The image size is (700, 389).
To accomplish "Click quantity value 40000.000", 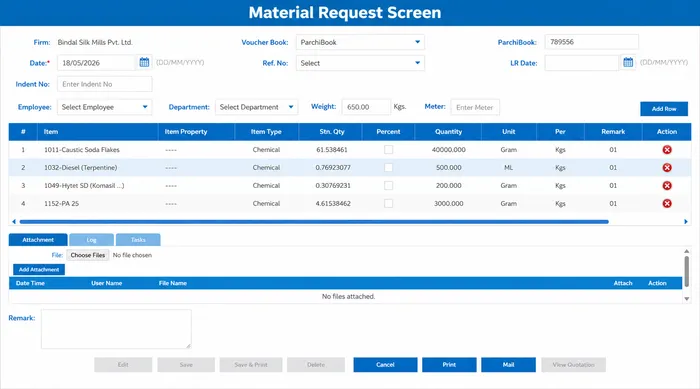I will 449,150.
